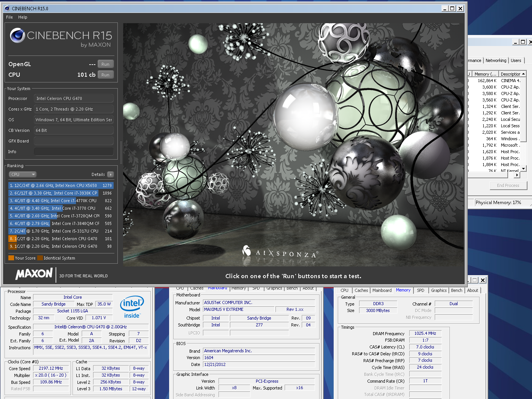Open Graphics tab in right CPU-Z window

tap(439, 290)
